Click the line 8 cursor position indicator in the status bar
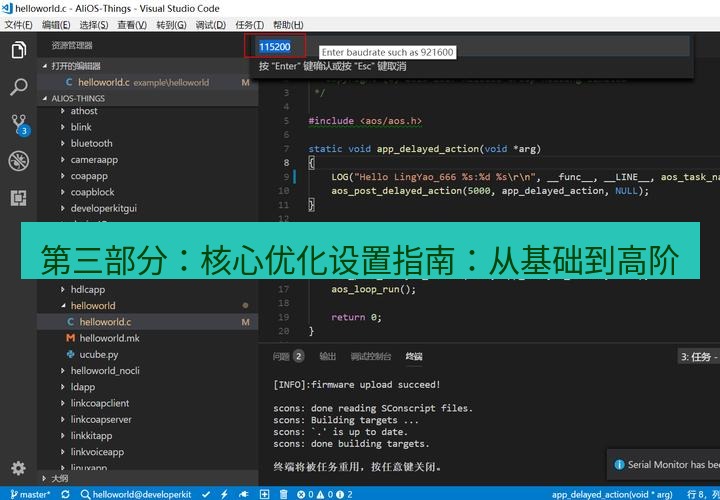 tap(703, 494)
